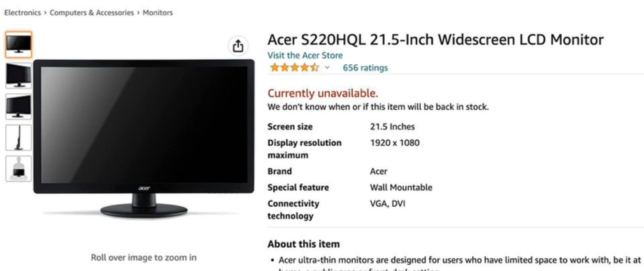The image size is (644, 271).
Task: Click the 'Currently unavailable.' text
Action: coord(323,93)
